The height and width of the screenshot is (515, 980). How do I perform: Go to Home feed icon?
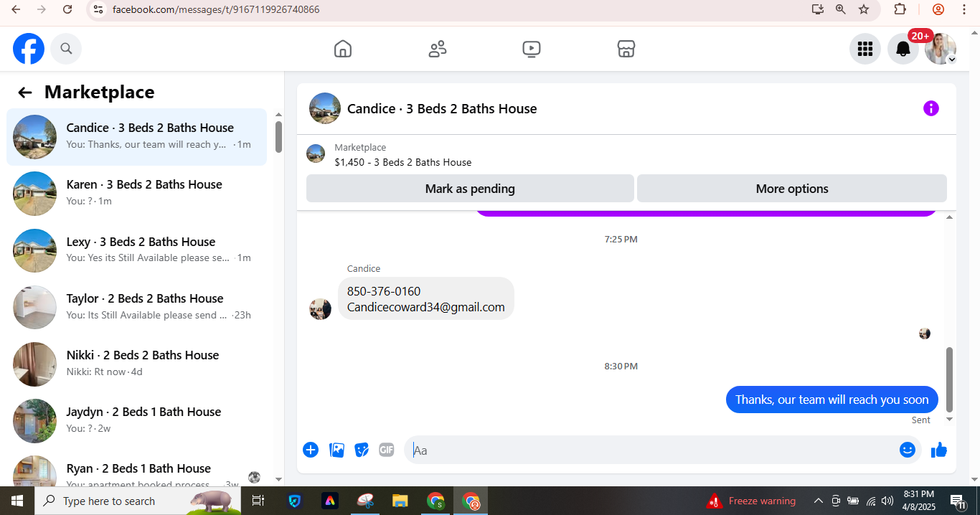pyautogui.click(x=343, y=49)
